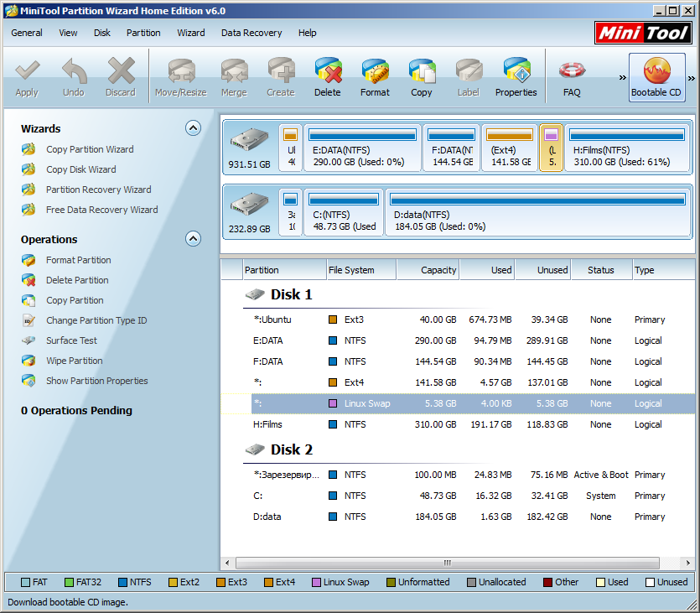
Task: Click the Bootable CD toolbar button
Action: 656,77
